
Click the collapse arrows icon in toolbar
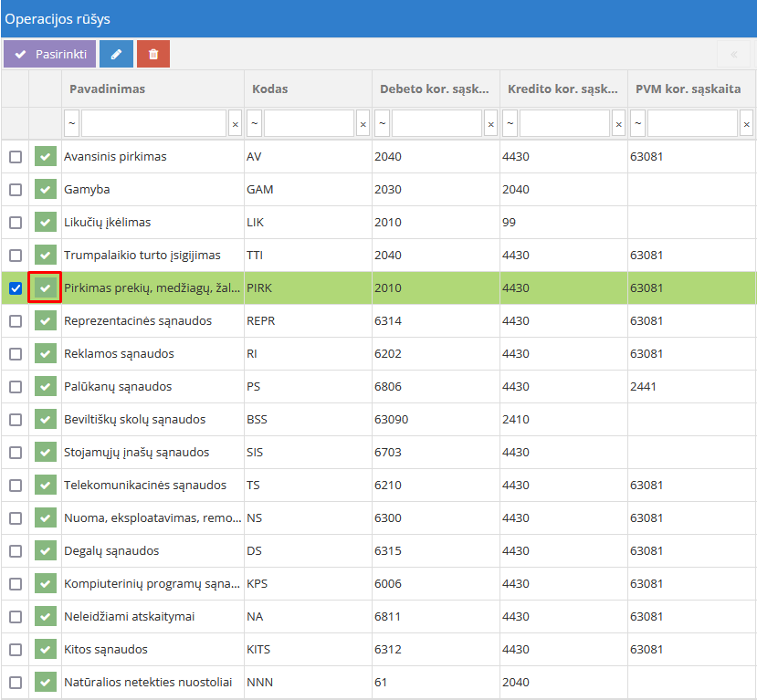733,54
